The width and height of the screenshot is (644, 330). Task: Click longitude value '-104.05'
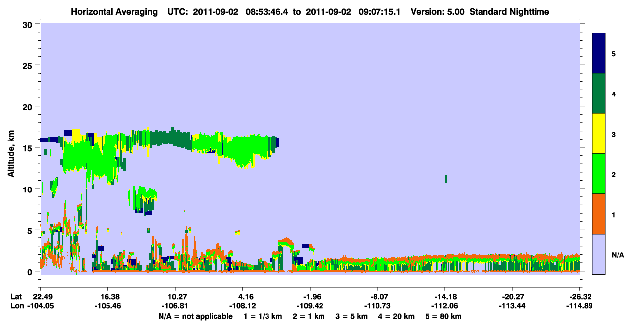click(x=40, y=306)
